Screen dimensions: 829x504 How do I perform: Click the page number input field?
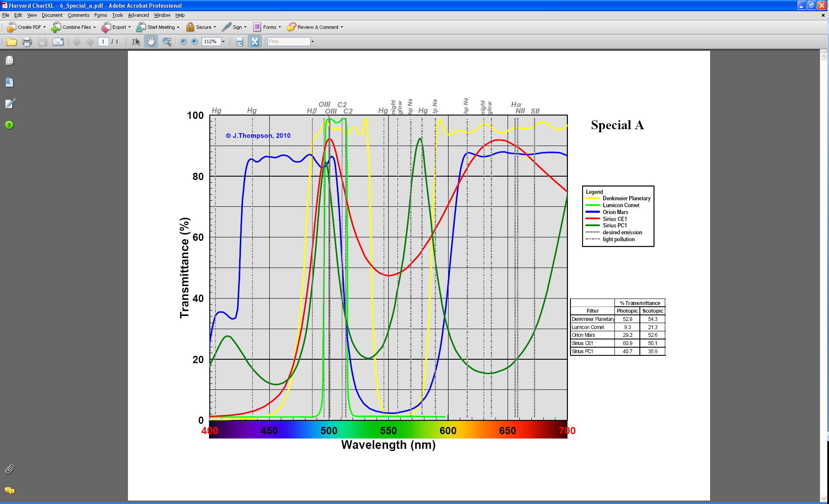pyautogui.click(x=103, y=42)
